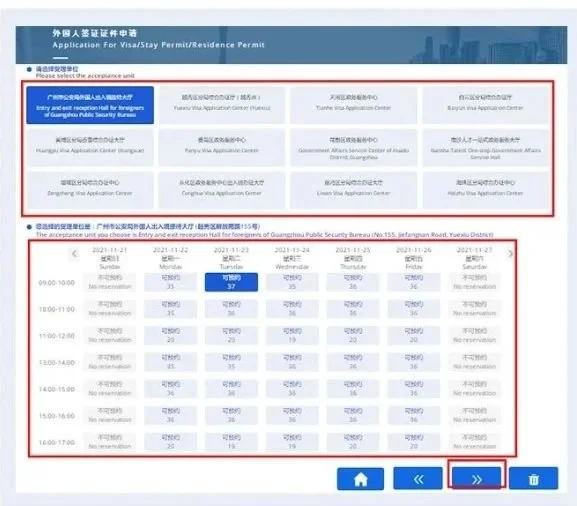Pick Conghua Visa Application Center
The width and height of the screenshot is (577, 506).
click(x=222, y=190)
